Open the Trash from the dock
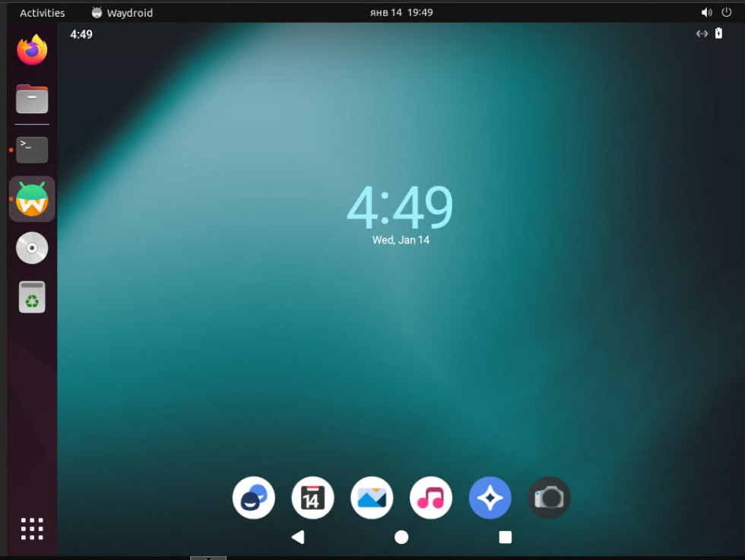745x560 pixels. 32,297
